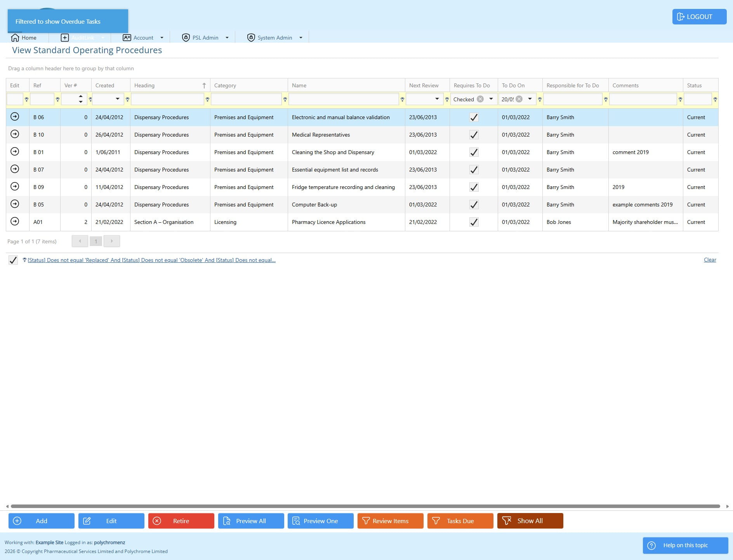Open the System Admin menu
The image size is (733, 560).
point(275,38)
